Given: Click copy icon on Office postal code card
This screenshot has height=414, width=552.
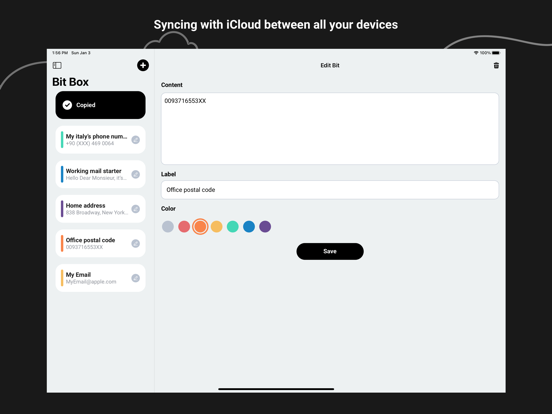Looking at the screenshot, I should point(136,243).
